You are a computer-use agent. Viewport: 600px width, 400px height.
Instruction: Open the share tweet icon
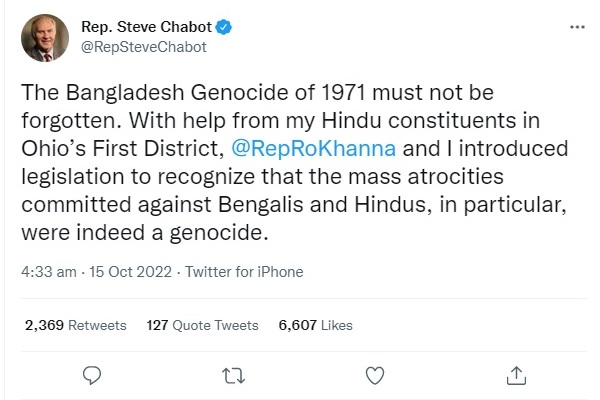516,375
